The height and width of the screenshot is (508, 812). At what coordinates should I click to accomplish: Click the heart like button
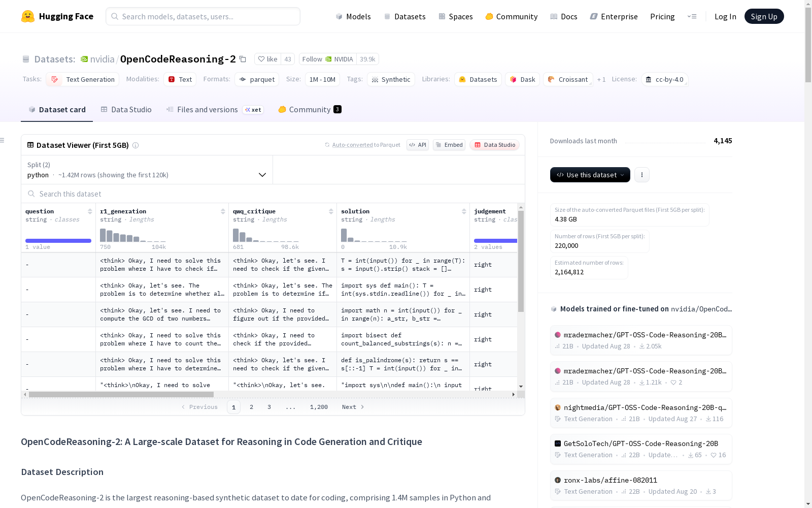click(x=267, y=59)
